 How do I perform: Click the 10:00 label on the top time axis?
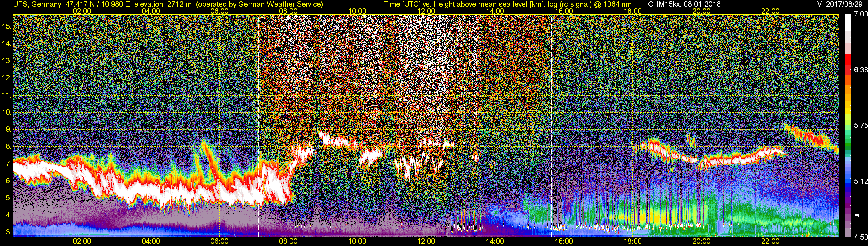click(357, 11)
